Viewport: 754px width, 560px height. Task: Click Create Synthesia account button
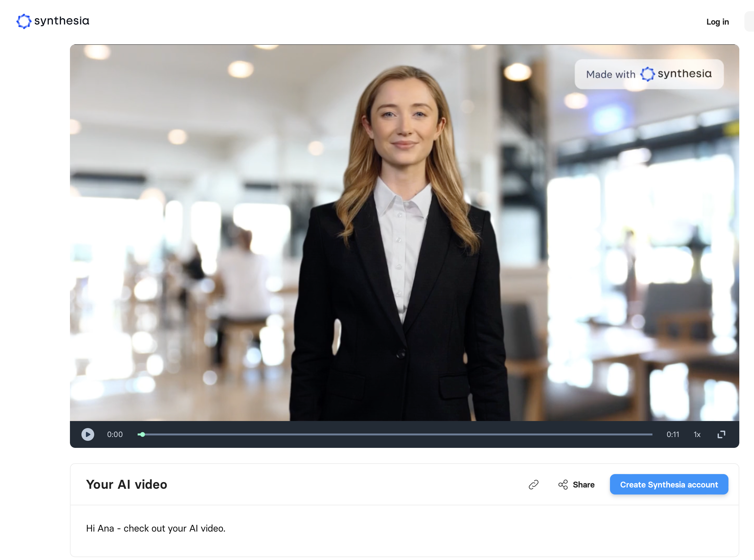(669, 484)
